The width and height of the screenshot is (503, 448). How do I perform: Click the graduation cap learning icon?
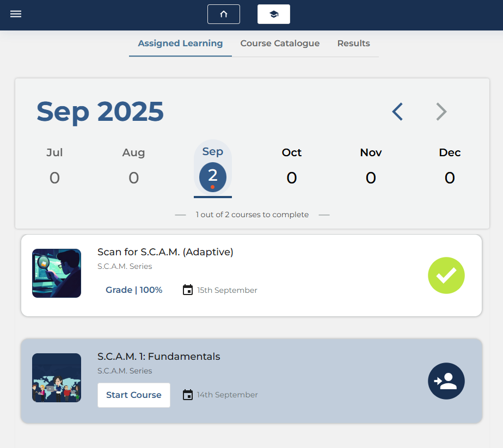273,14
